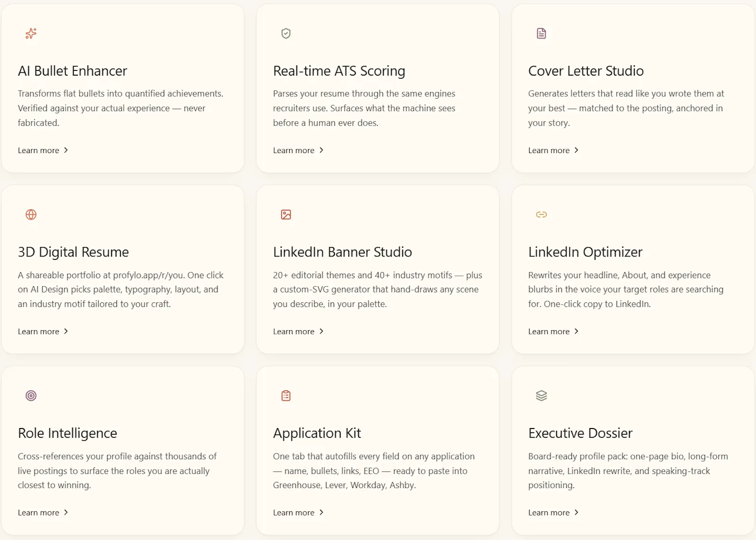
Task: Click the 'Board-ready profile pack' description
Action: click(x=628, y=471)
